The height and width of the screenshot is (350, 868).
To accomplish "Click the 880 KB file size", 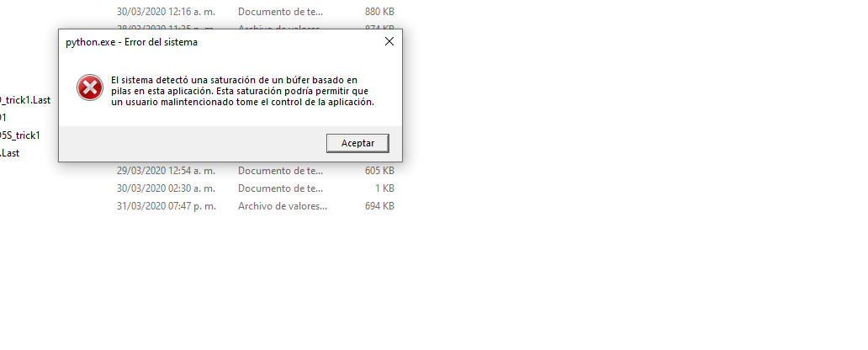I will click(380, 11).
